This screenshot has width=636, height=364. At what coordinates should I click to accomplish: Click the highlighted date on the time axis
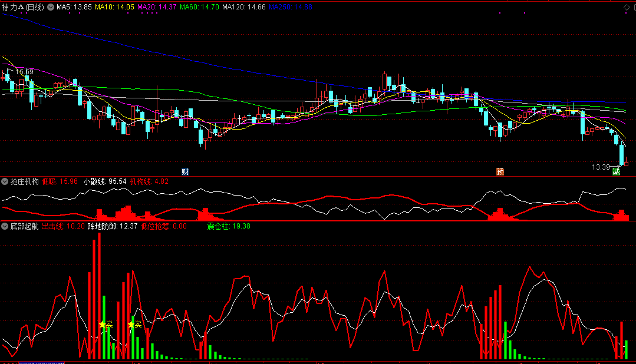[42, 363]
